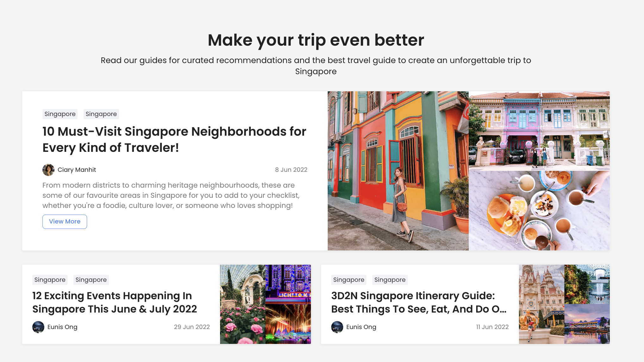Viewport: 644px width, 362px height.
Task: Click the flower dome and fireworks collage
Action: point(265,304)
